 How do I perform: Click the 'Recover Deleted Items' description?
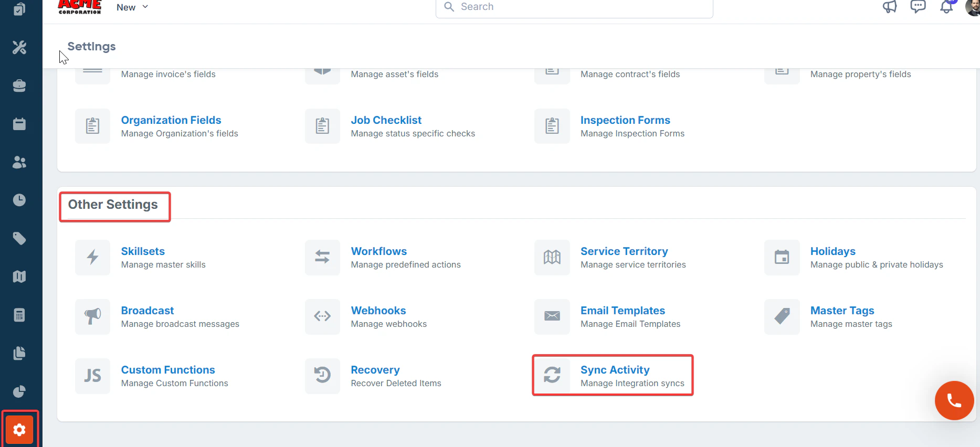point(396,383)
